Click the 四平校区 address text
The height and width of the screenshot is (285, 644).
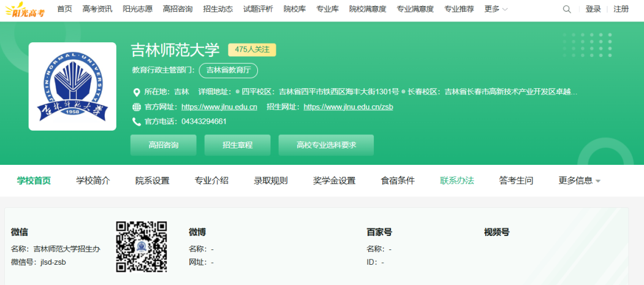320,91
